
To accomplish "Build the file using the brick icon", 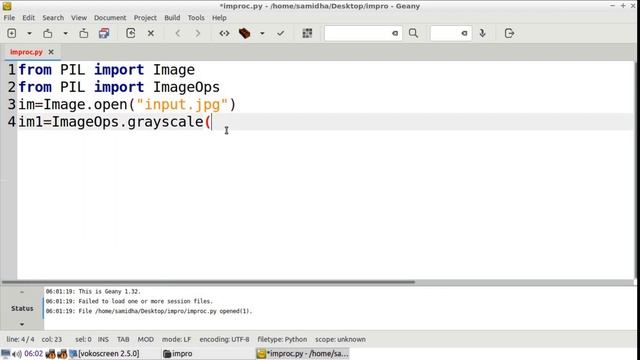I will click(244, 33).
